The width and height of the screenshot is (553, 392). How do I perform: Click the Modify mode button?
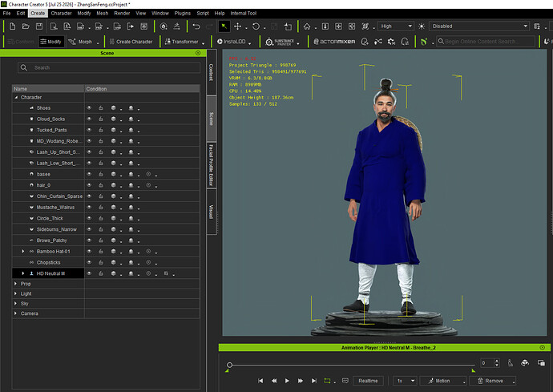pos(50,42)
